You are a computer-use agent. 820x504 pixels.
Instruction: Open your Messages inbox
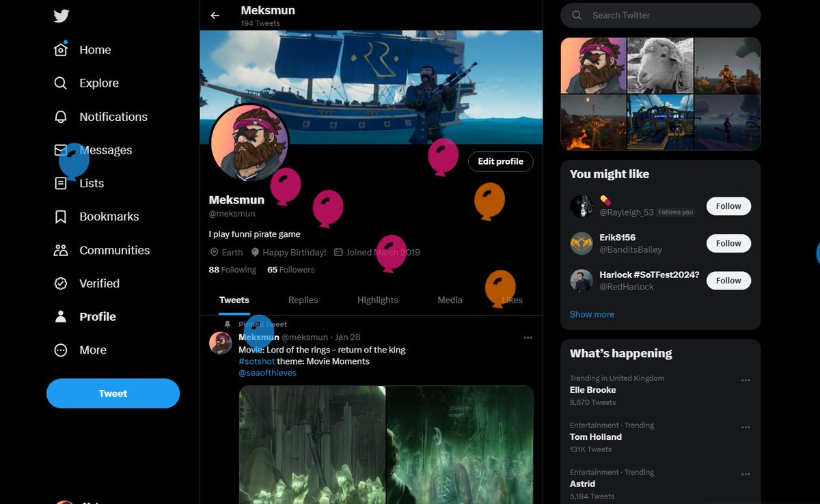tap(106, 150)
